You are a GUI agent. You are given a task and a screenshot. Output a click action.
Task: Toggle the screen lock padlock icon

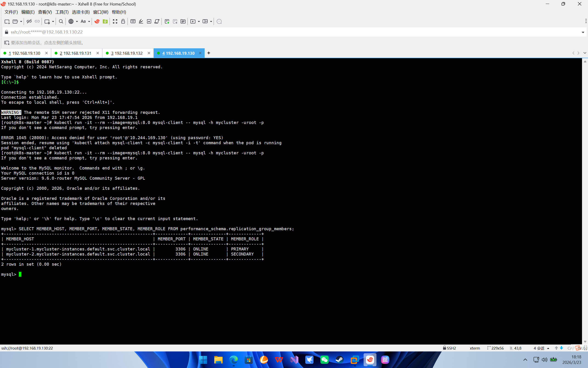tap(123, 21)
